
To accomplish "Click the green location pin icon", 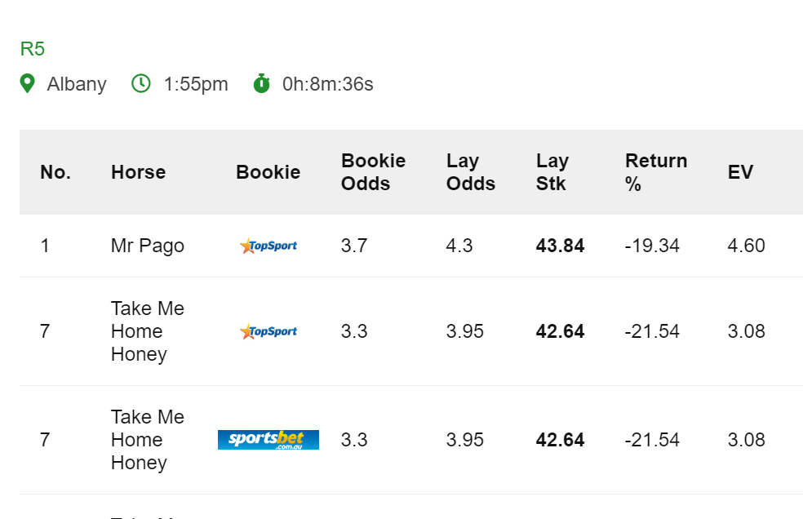I will point(28,83).
